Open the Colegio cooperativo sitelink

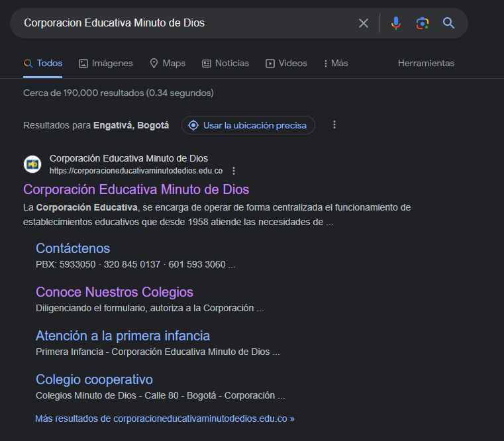pyautogui.click(x=94, y=379)
